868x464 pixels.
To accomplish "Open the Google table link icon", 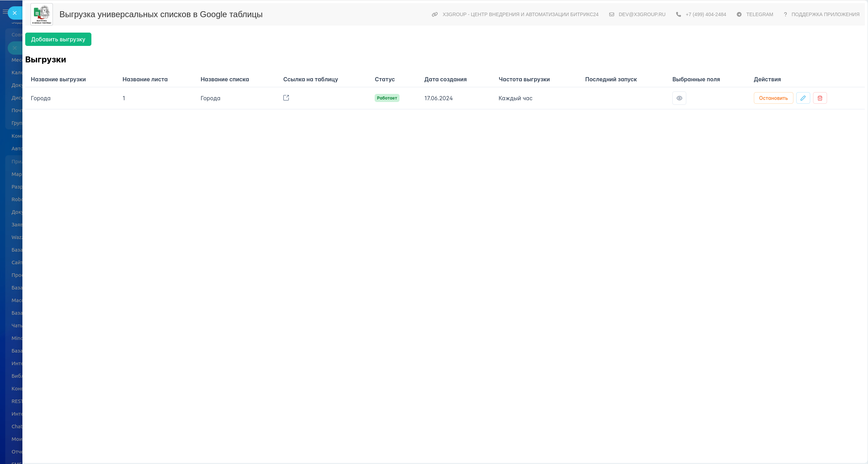I will tap(286, 98).
